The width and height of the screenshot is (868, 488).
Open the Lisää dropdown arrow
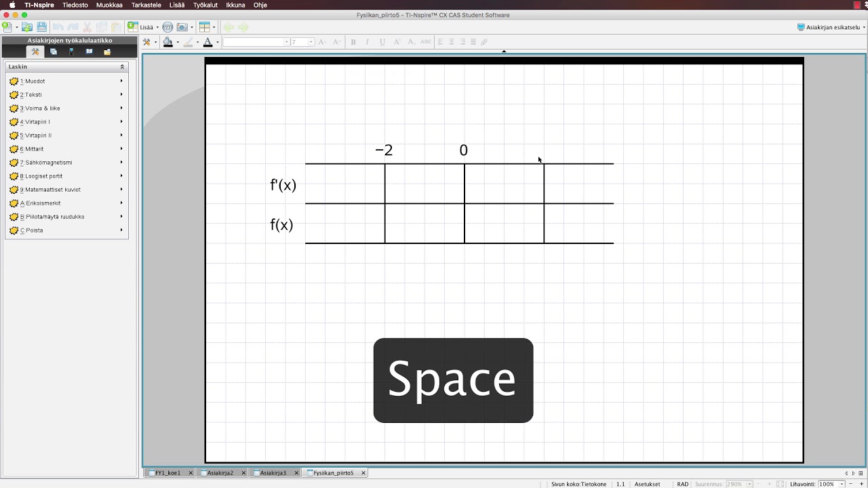[157, 28]
